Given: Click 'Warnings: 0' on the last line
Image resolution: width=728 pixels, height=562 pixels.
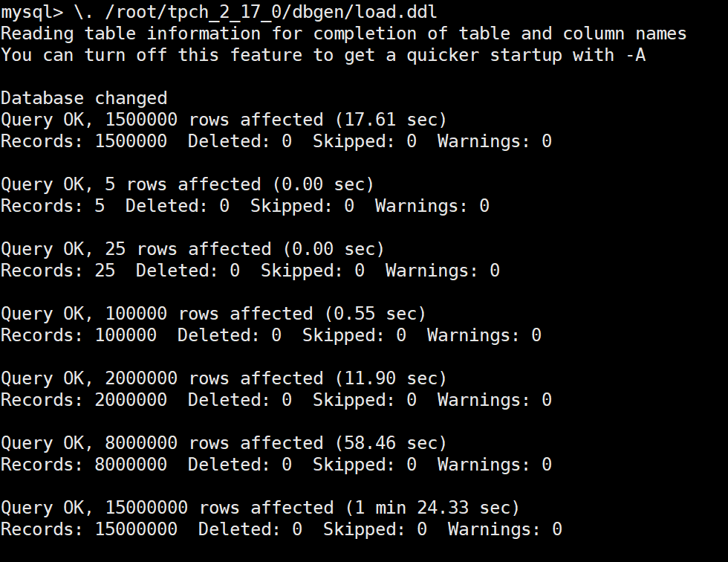Looking at the screenshot, I should 504,529.
